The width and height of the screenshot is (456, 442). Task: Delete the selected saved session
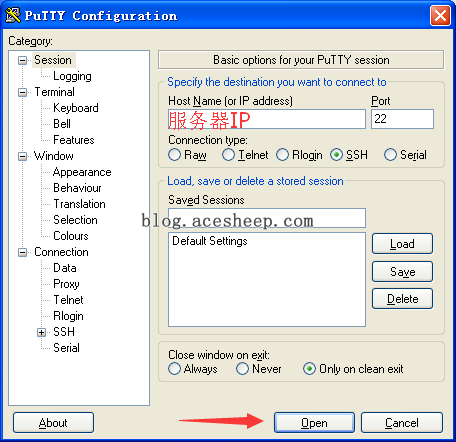(402, 299)
